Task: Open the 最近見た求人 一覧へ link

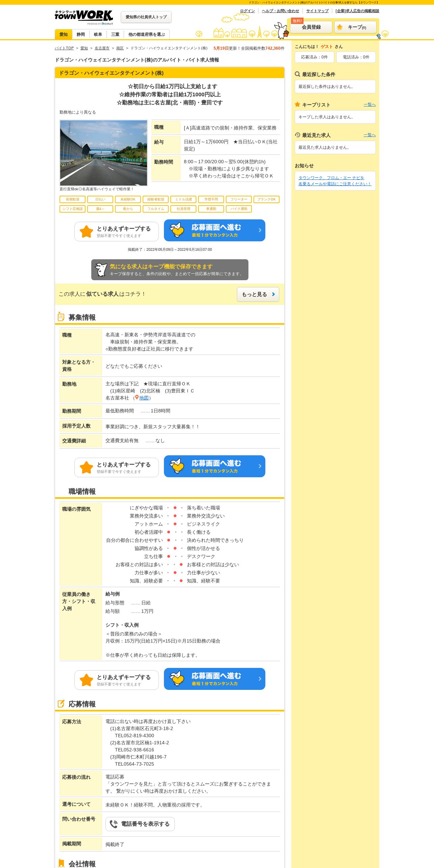Action: coord(369,135)
